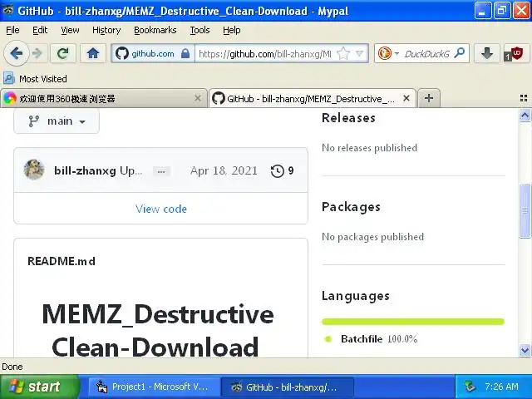Open the Batchfile 100.0% language link
Viewport: 532px width, 399px height.
click(x=379, y=338)
